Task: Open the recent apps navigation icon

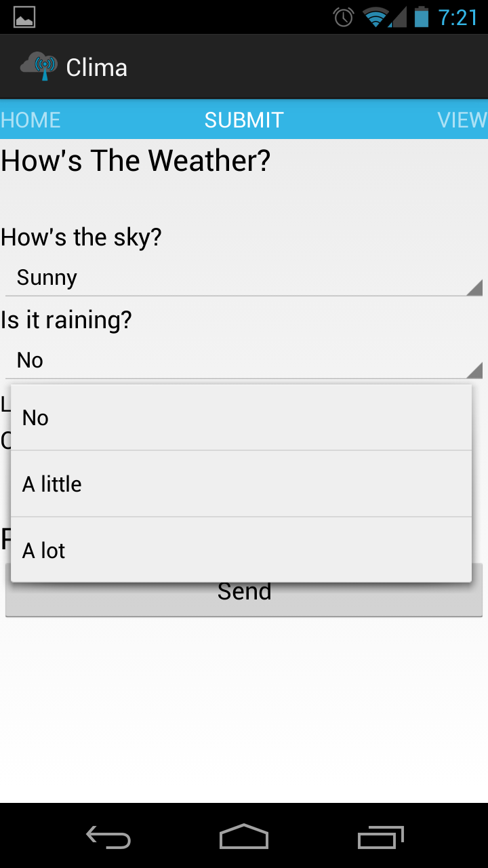Action: [x=380, y=838]
